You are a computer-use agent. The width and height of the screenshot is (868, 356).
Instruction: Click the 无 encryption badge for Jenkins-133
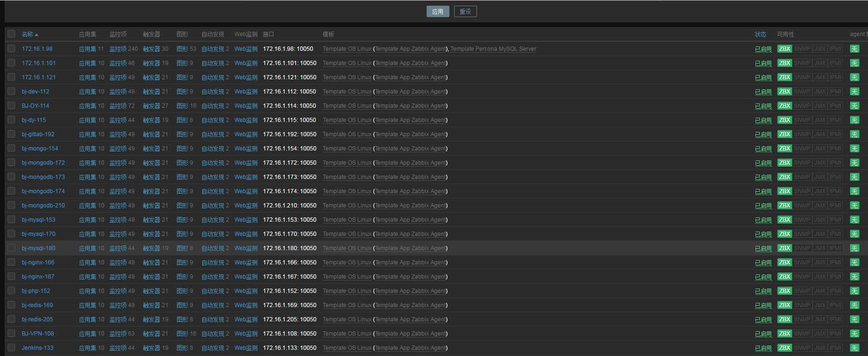click(x=854, y=348)
